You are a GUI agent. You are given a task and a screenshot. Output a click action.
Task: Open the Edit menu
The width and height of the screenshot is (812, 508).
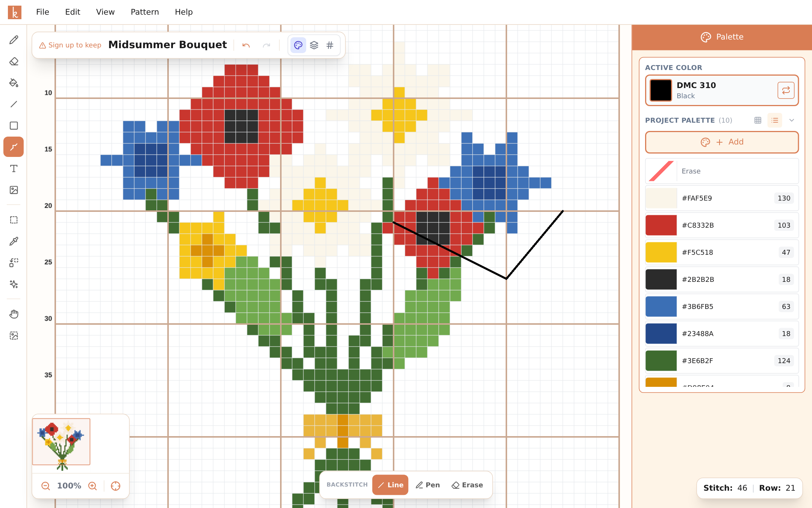click(73, 12)
